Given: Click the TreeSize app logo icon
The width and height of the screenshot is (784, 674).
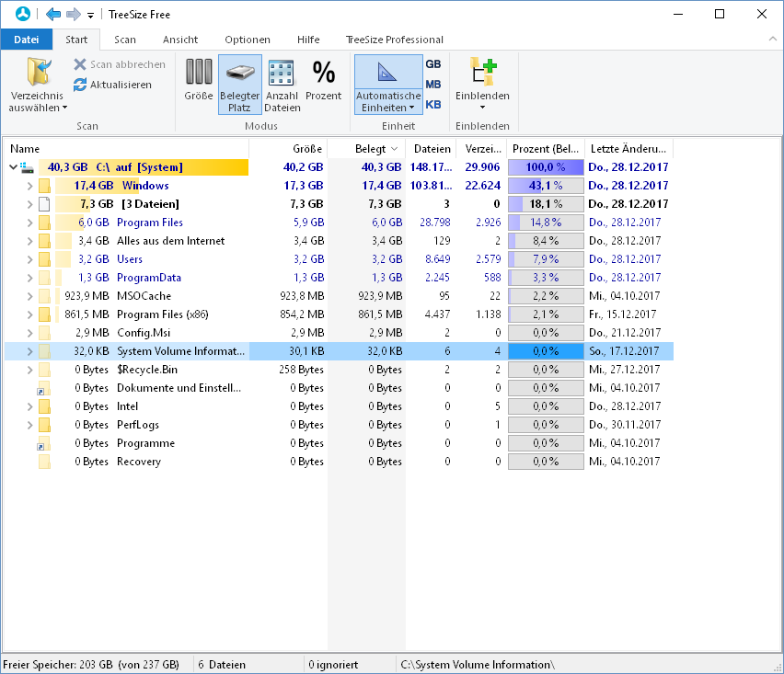Looking at the screenshot, I should 22,14.
